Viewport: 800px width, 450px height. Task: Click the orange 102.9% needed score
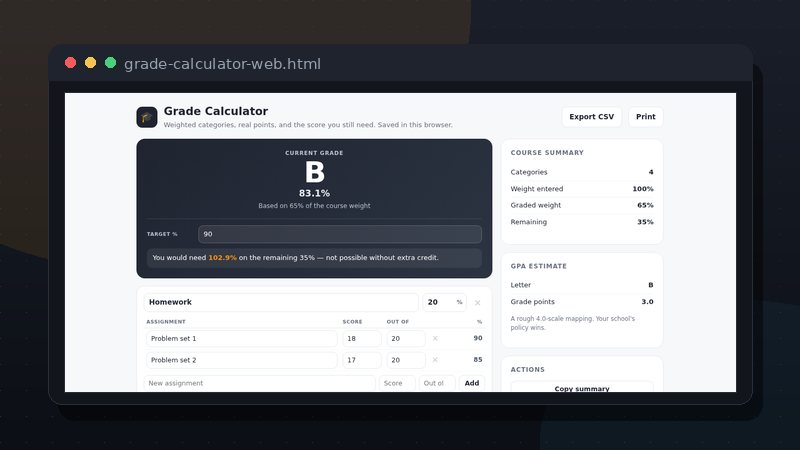coord(222,258)
